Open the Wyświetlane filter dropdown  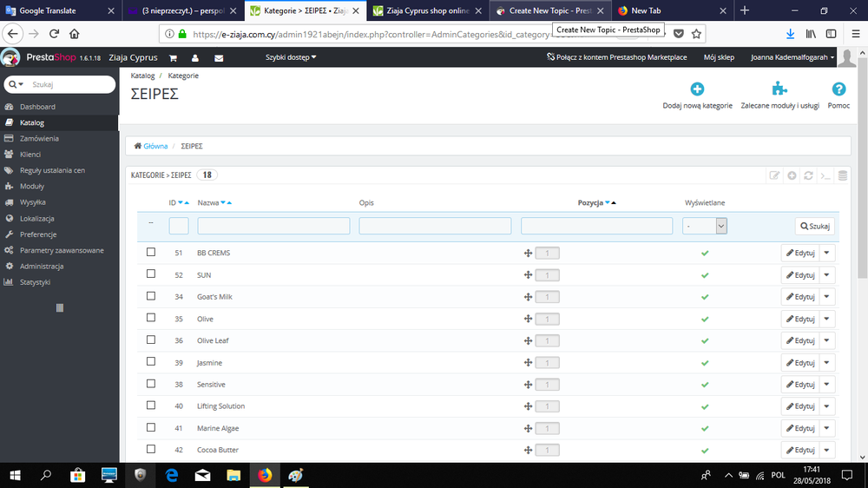(705, 226)
